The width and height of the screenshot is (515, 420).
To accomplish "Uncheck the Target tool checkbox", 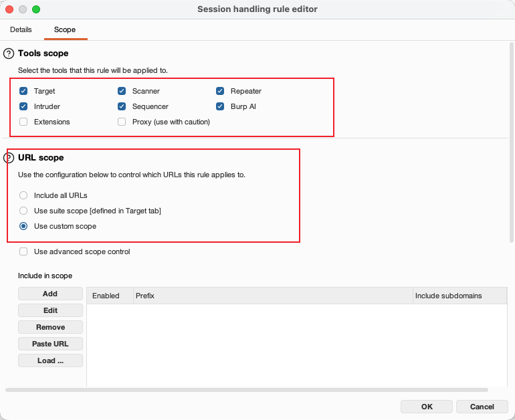I will coord(23,91).
